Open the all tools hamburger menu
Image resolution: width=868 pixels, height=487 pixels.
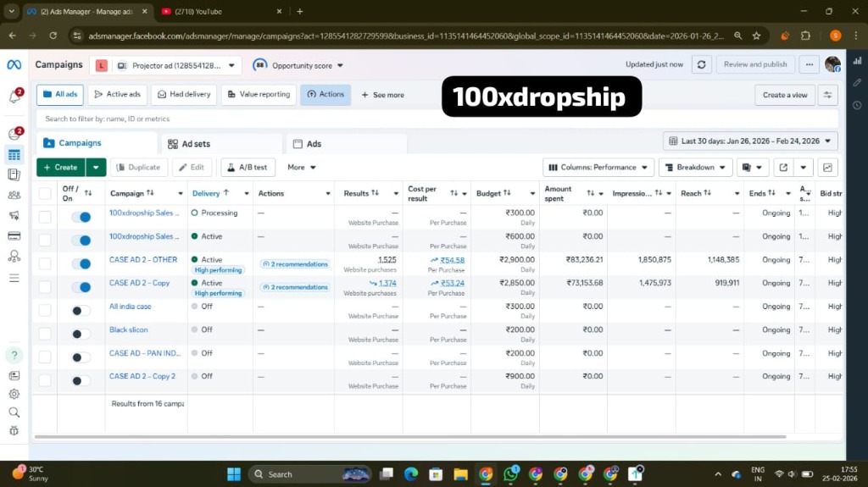[x=14, y=278]
